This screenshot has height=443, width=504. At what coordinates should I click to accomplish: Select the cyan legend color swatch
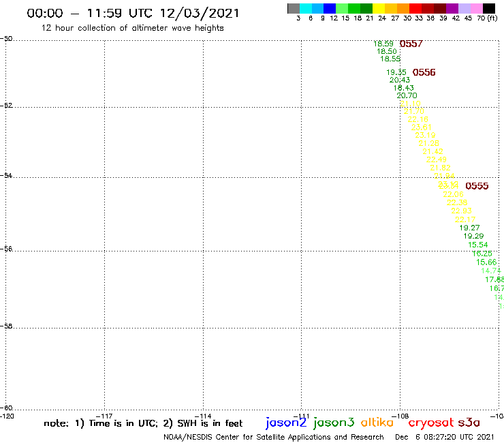pyautogui.click(x=306, y=8)
